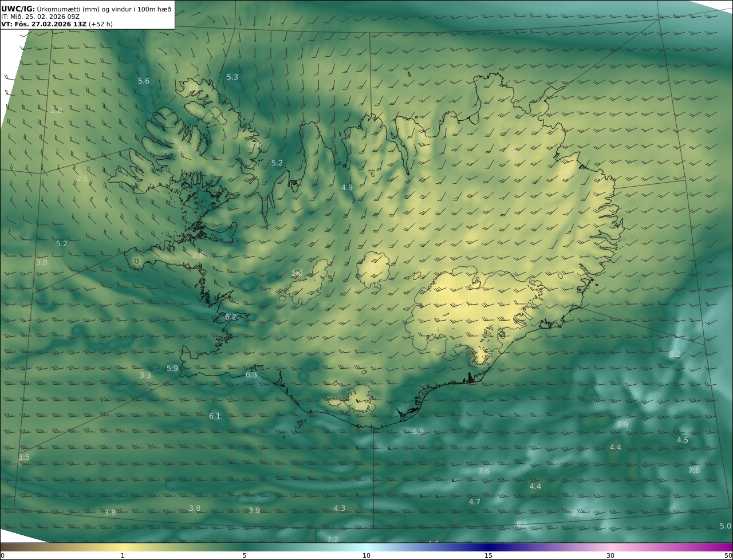Click the valid time "VT: Fös. 27.02.2026 13Z"
The height and width of the screenshot is (560, 733).
44,24
